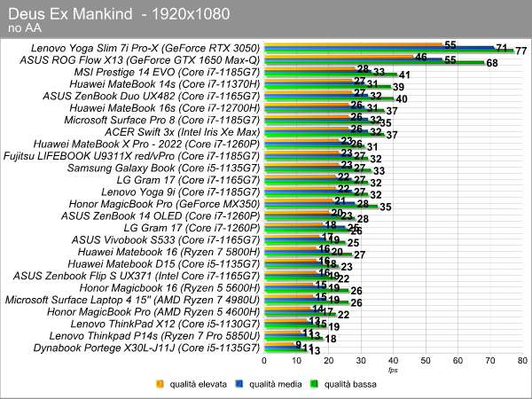This screenshot has height=399, width=532.
Task: Select the Samsung Galaxy Book row label
Action: pos(163,168)
